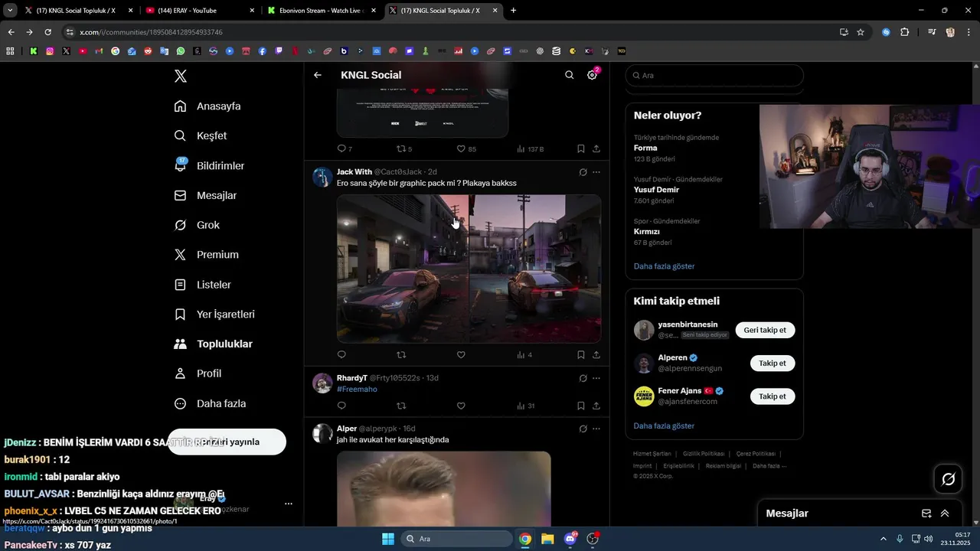Reload the page
This screenshot has width=980, height=551.
click(x=47, y=32)
